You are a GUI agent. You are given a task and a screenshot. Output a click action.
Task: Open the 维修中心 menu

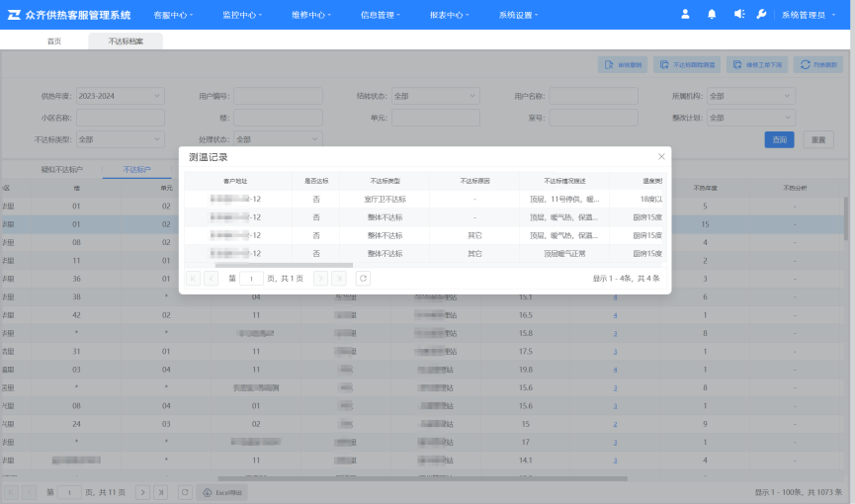(311, 15)
